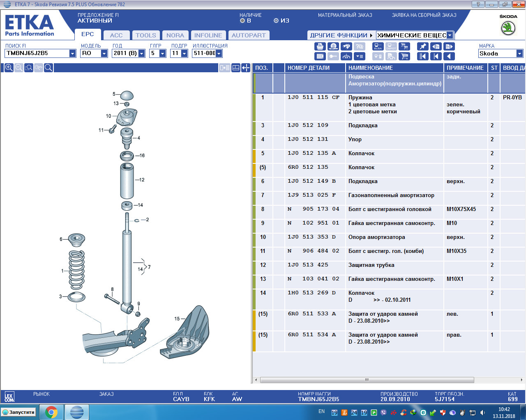The image size is (526, 420).
Task: Switch to the ACC tab
Action: coord(116,35)
